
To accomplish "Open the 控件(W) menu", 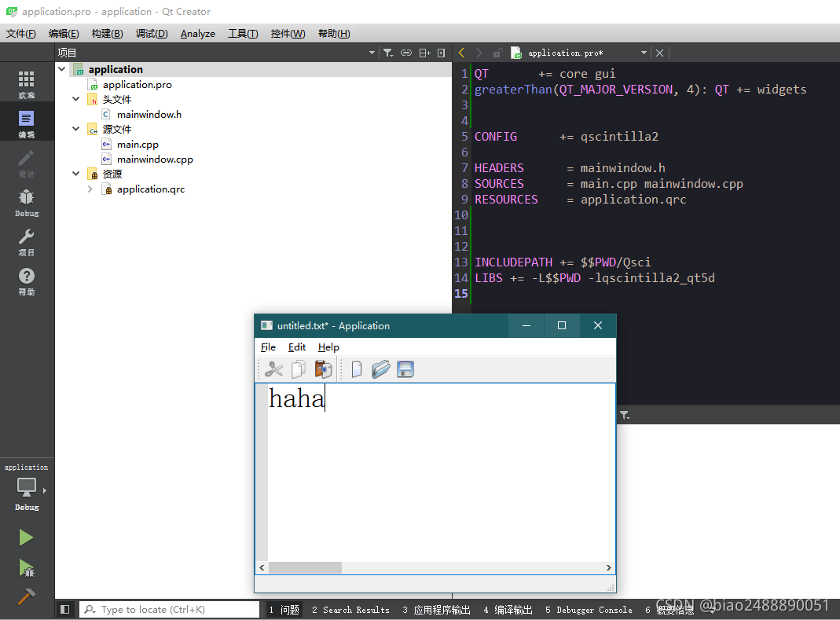I will (x=288, y=34).
